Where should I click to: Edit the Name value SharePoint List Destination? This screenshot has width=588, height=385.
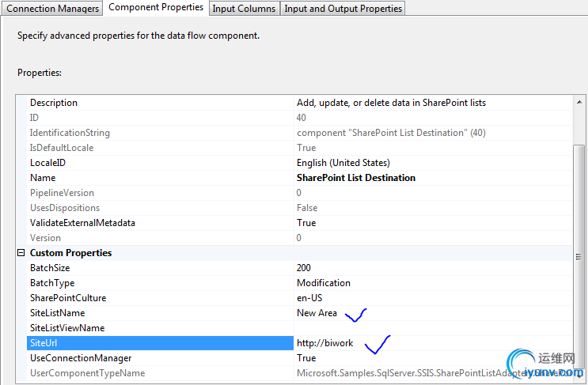pos(356,178)
